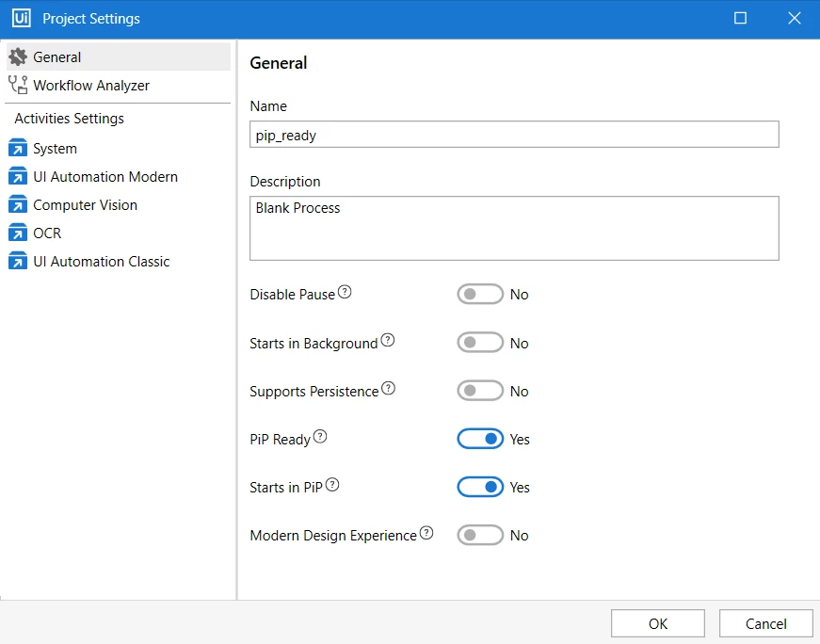Close the Project Settings dialog

(x=795, y=18)
